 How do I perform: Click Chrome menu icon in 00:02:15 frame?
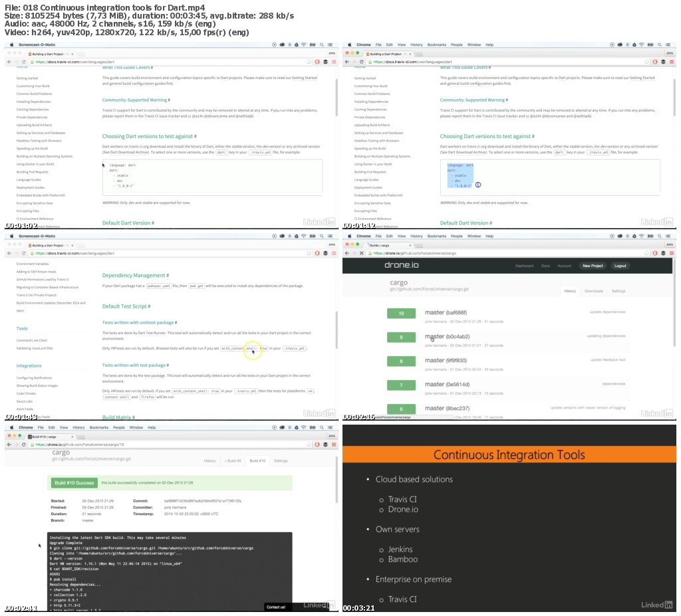click(672, 253)
